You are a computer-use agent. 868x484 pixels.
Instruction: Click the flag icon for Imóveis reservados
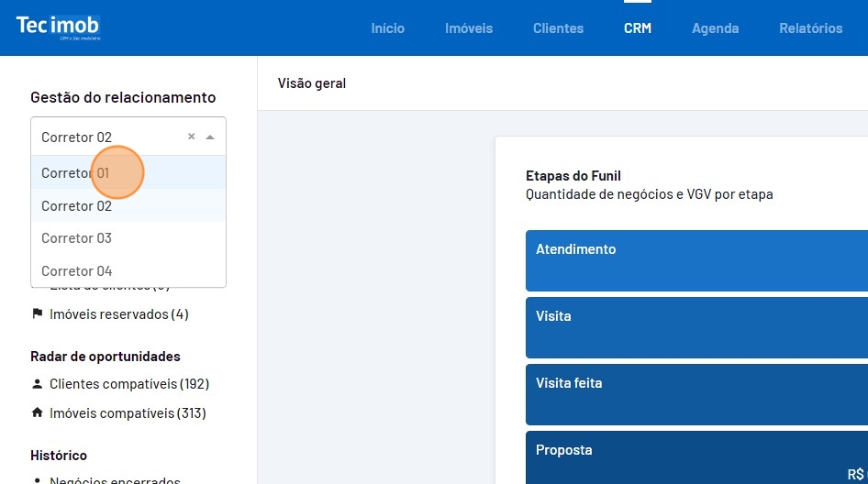[38, 314]
